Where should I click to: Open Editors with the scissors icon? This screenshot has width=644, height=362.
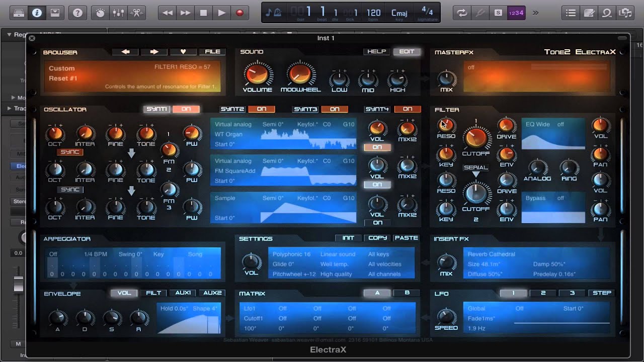(136, 13)
